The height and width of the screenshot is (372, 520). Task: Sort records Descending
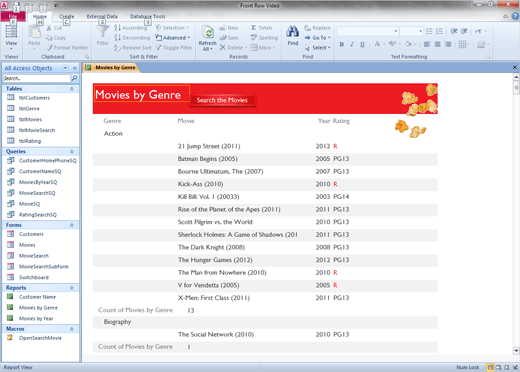(132, 38)
